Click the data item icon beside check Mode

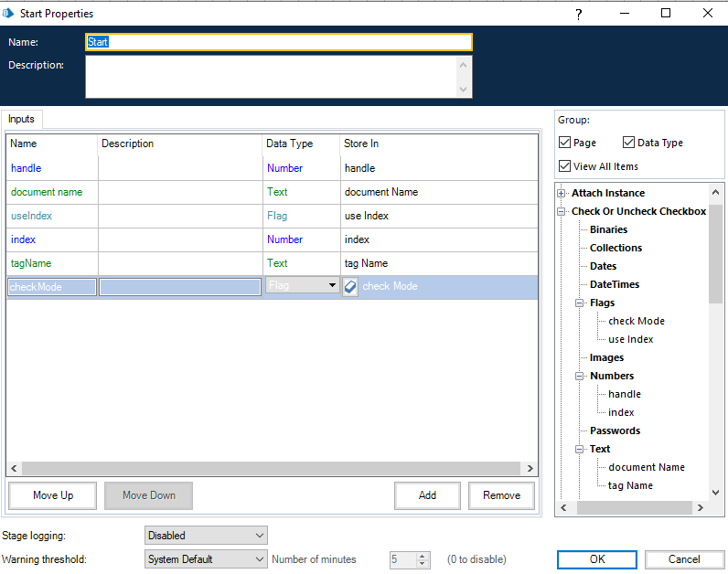tap(350, 286)
